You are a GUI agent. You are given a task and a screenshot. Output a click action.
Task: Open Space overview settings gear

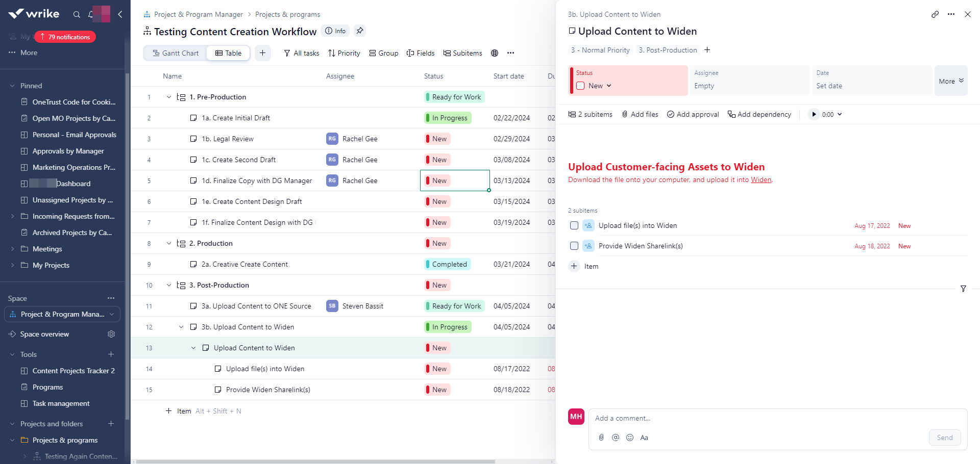[111, 334]
